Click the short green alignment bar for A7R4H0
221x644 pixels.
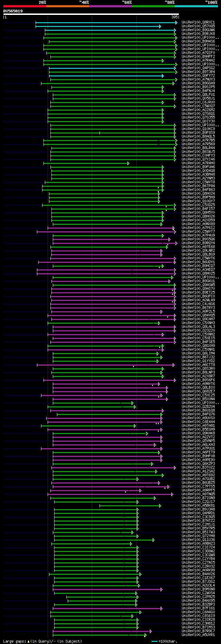click(86, 163)
